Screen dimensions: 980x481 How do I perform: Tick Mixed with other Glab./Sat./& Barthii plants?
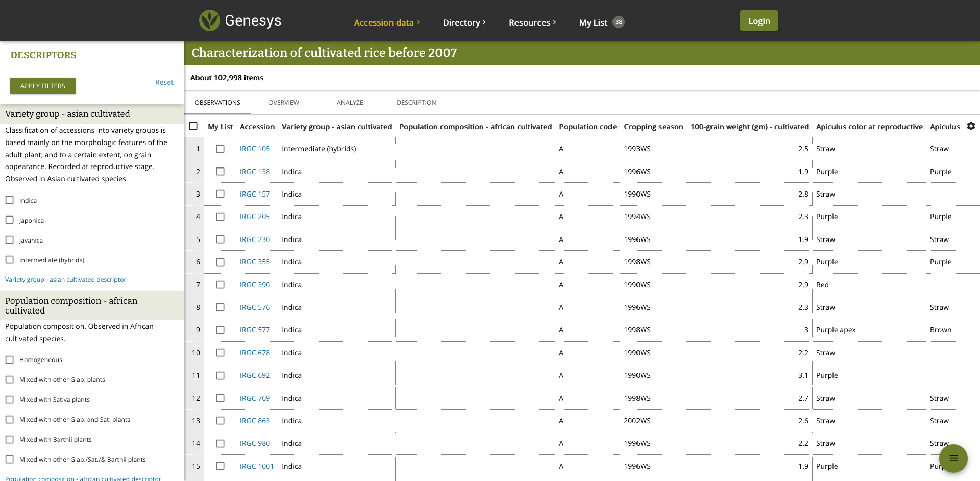tap(10, 459)
